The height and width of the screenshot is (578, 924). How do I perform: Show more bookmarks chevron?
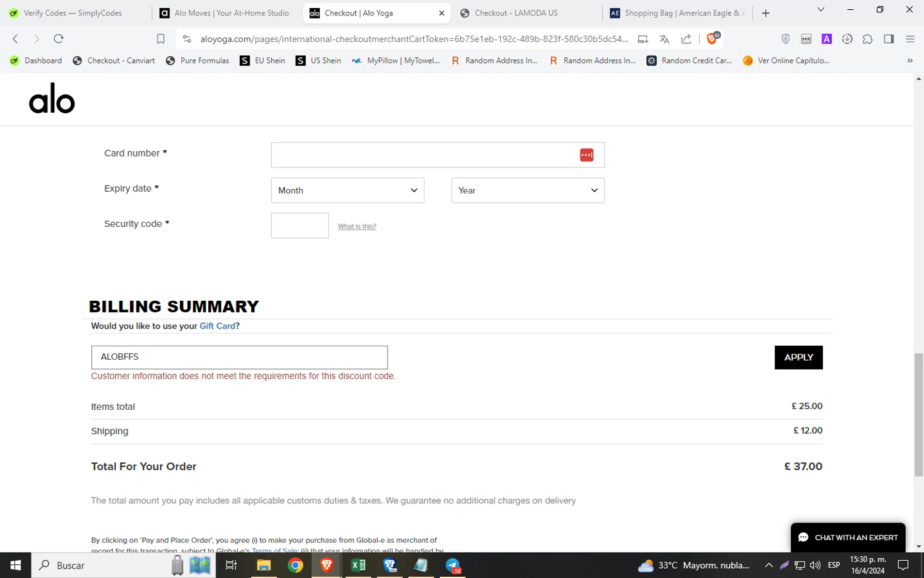[910, 60]
